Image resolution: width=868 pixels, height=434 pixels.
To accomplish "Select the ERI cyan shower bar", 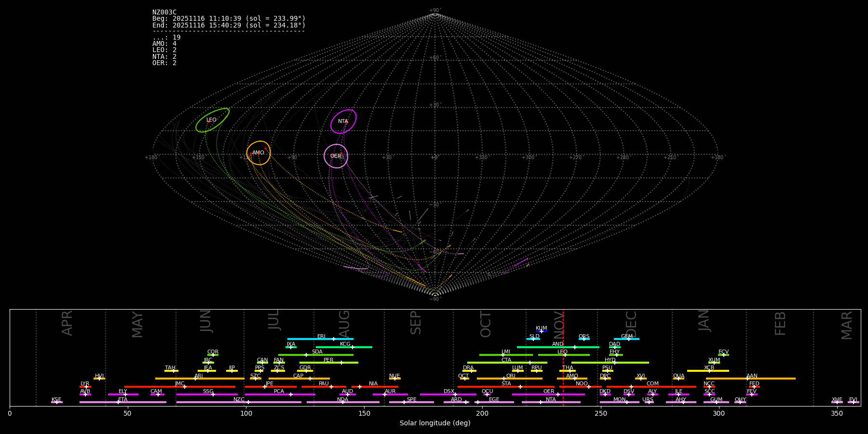I will (320, 339).
